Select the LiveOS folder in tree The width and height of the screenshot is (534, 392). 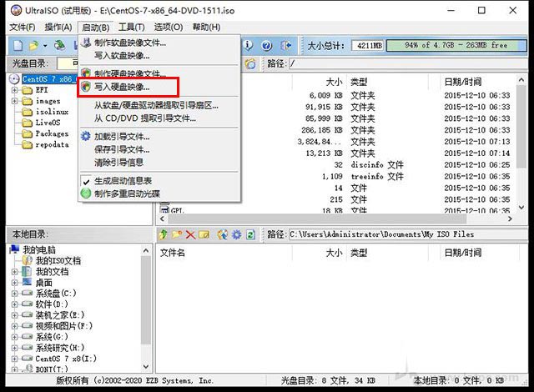click(48, 123)
